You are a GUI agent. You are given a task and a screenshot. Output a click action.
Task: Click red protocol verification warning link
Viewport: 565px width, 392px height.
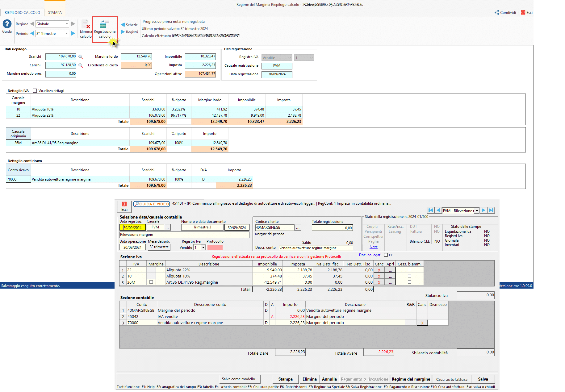(x=276, y=256)
